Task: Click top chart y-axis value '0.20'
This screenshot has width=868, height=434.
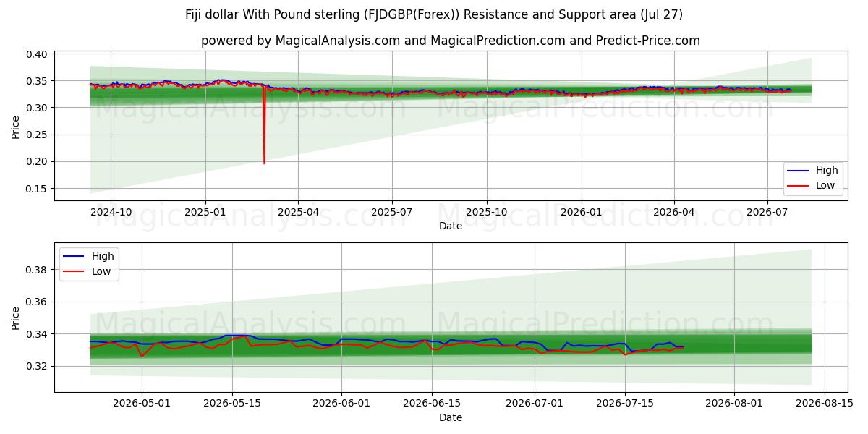Action: point(37,162)
